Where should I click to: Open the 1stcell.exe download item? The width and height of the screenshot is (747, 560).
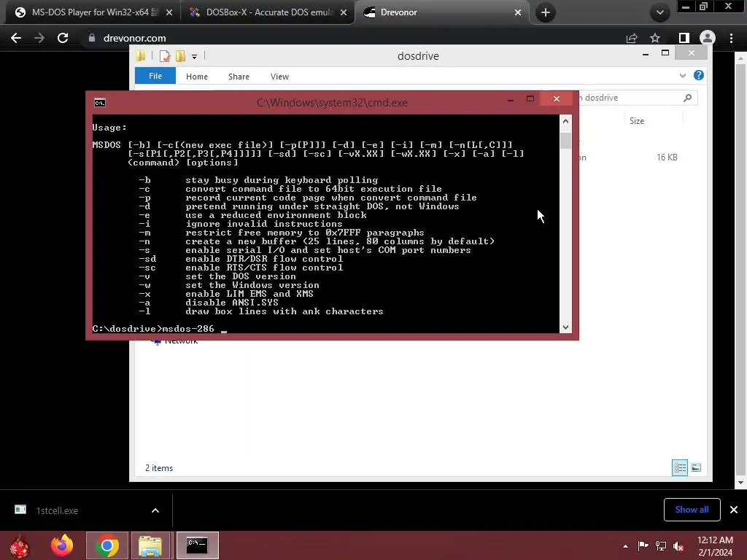[x=57, y=510]
